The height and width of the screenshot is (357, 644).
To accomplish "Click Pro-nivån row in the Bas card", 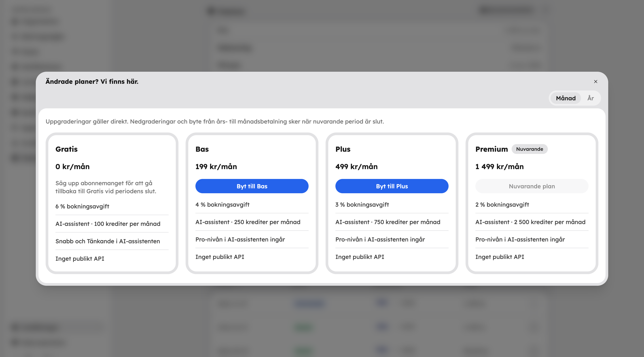I will [x=252, y=239].
